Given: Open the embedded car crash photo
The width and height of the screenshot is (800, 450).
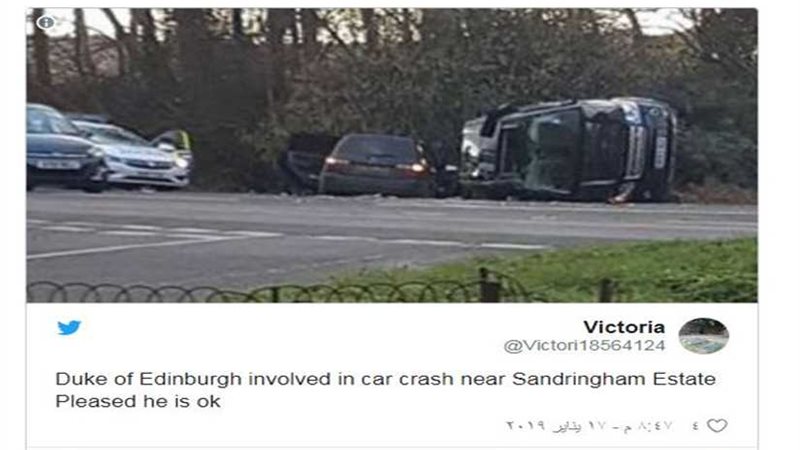Looking at the screenshot, I should 392,155.
